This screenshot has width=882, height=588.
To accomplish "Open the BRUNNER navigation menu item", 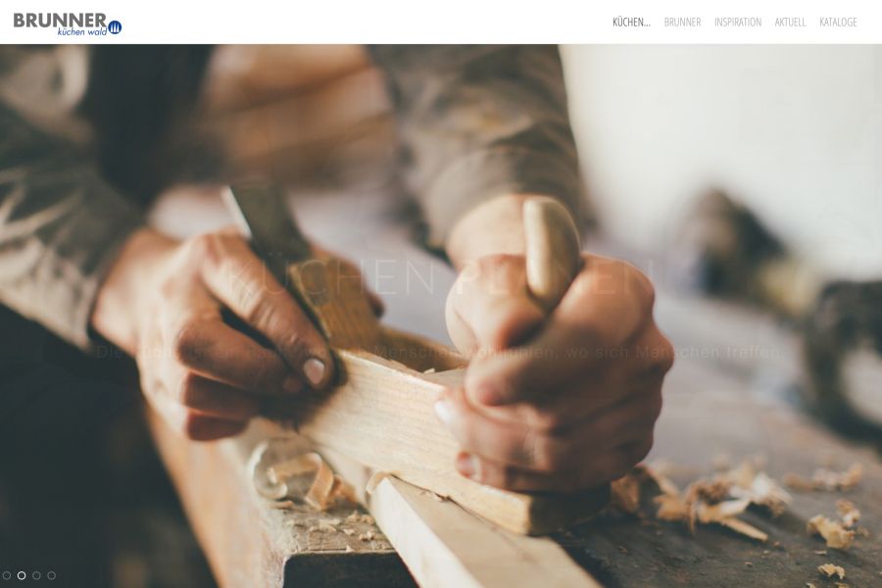I will [682, 22].
